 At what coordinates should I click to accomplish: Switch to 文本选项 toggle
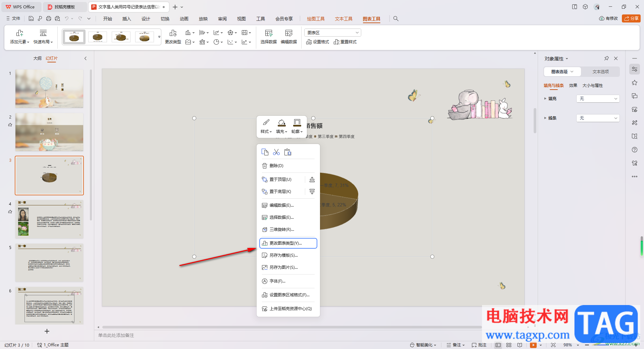600,71
